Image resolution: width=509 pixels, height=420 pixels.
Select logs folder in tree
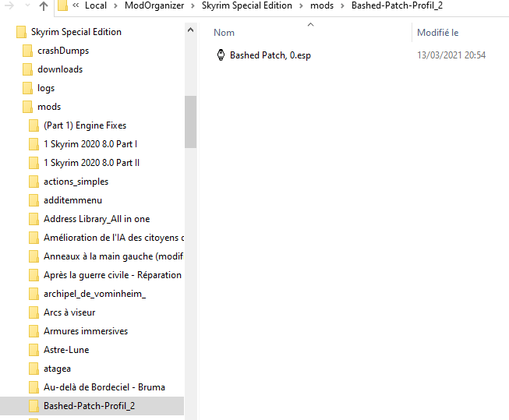(x=46, y=88)
